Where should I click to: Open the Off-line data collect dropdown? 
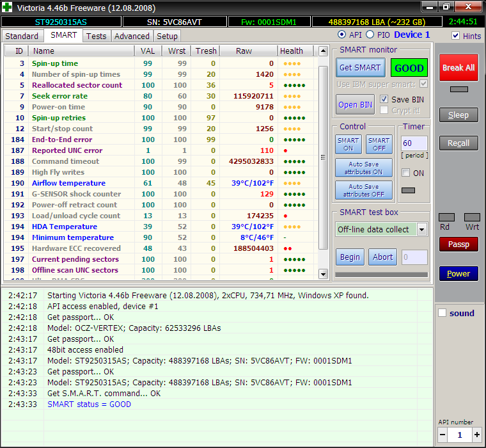click(421, 230)
